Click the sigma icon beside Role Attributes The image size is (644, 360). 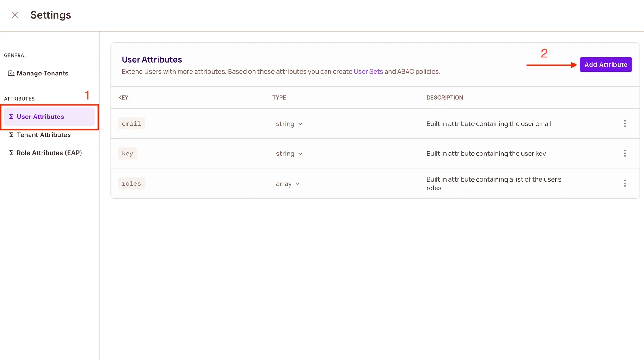point(11,153)
